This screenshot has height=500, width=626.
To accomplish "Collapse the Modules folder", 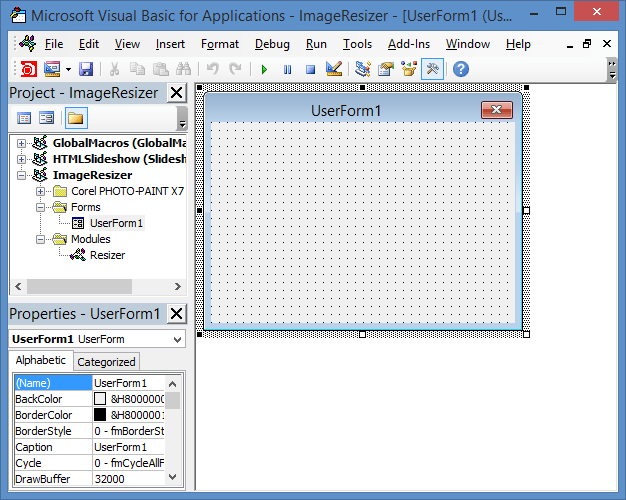I will point(40,239).
